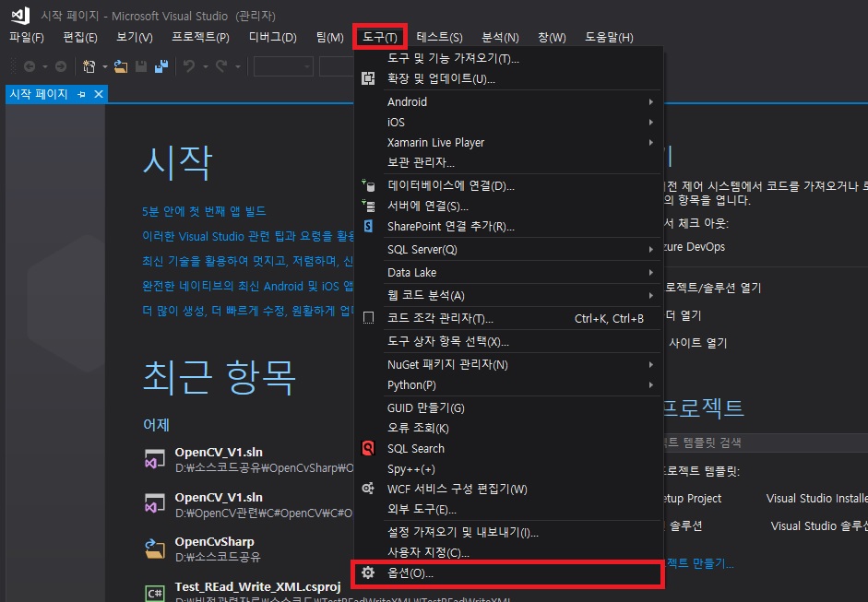
Task: Open the 팀(M) menu
Action: tap(330, 37)
